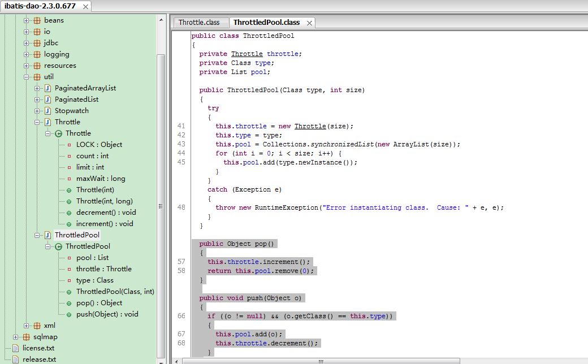The image size is (588, 364).
Task: Click the license.txt file icon
Action: tap(15, 348)
